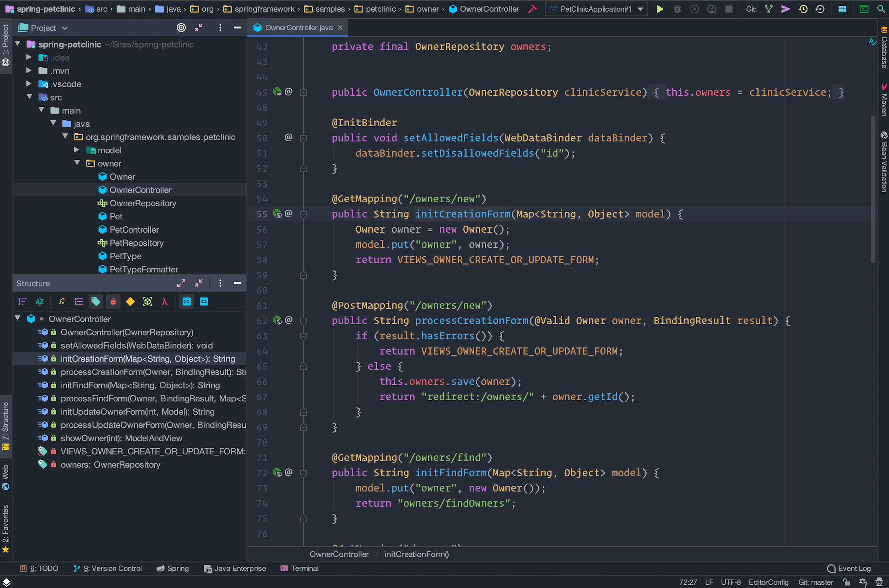
Task: Expand the .idea folder
Action: (29, 57)
